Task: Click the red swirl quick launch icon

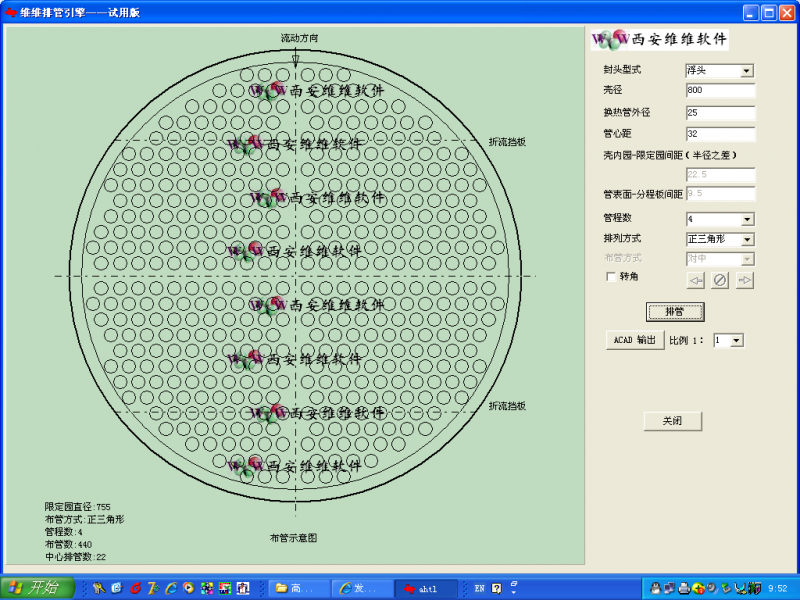Action: [135, 588]
